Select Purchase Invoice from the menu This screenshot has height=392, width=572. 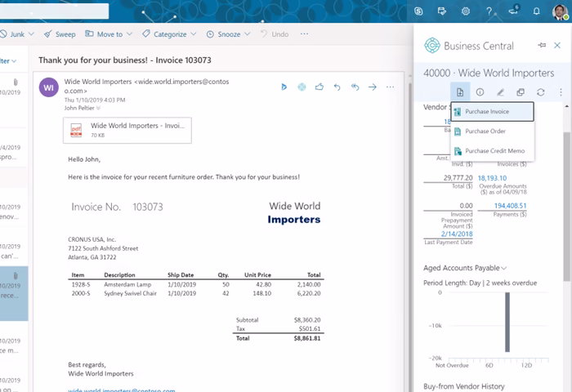pyautogui.click(x=486, y=112)
